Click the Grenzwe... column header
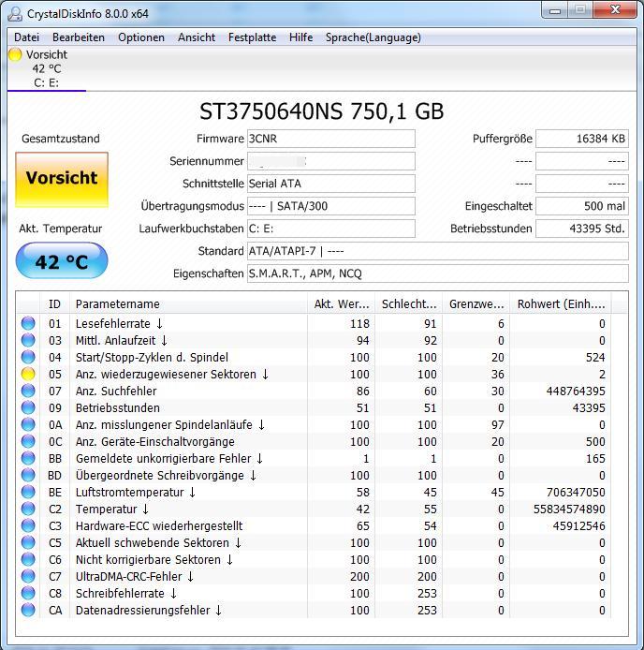The width and height of the screenshot is (644, 650). pos(476,303)
